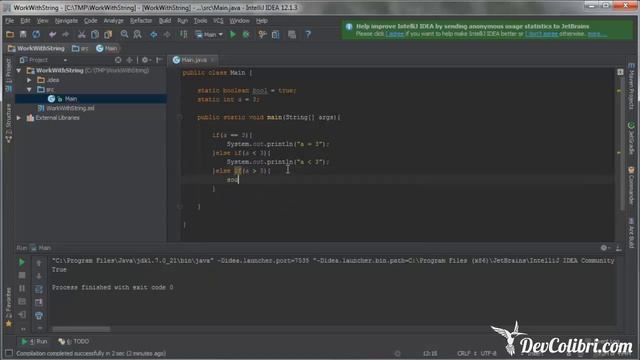Open the Main run configuration dropdown
Image resolution: width=640 pixels, height=360 pixels.
coord(209,35)
